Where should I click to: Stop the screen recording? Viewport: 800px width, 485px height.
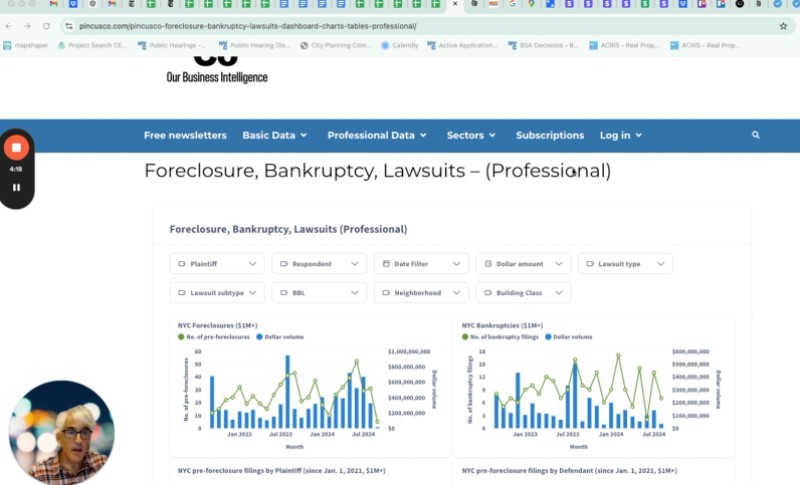tap(16, 148)
